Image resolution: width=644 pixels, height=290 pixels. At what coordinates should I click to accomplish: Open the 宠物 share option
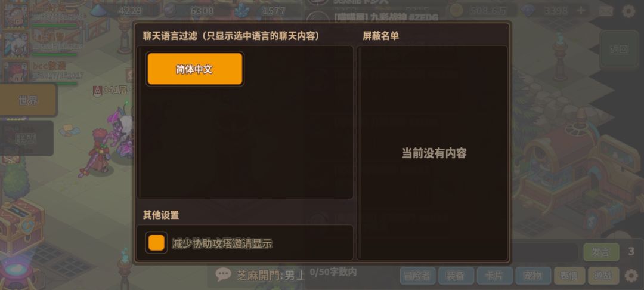[532, 276]
